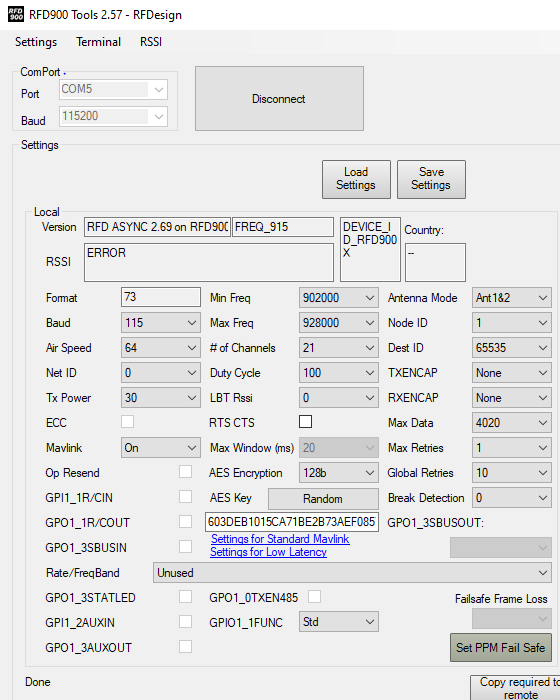
Task: Click the FREQ_915 field
Action: click(283, 227)
